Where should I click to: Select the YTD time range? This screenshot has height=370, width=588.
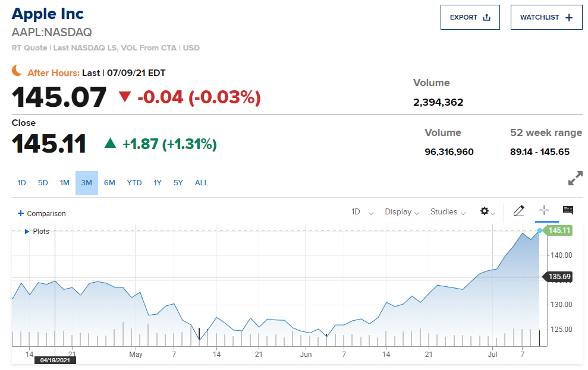coord(134,183)
